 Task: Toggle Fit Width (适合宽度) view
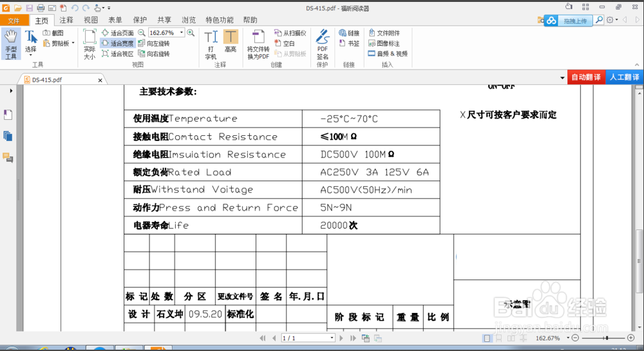118,44
